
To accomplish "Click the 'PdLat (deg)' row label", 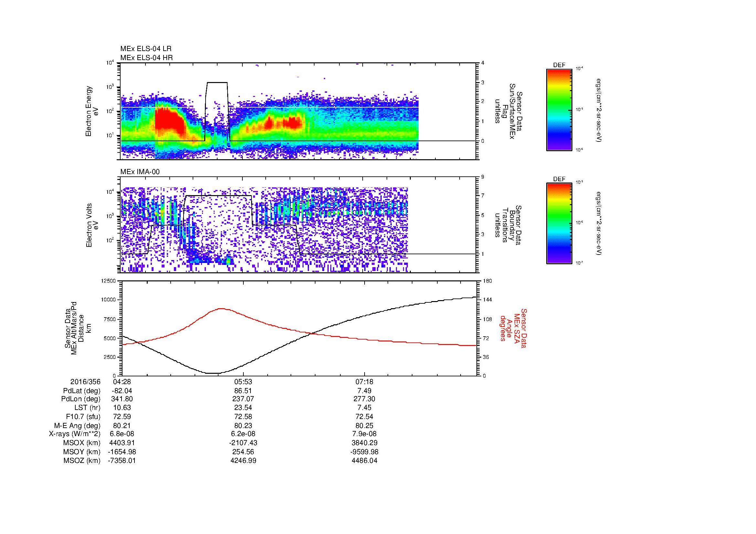I will click(82, 391).
